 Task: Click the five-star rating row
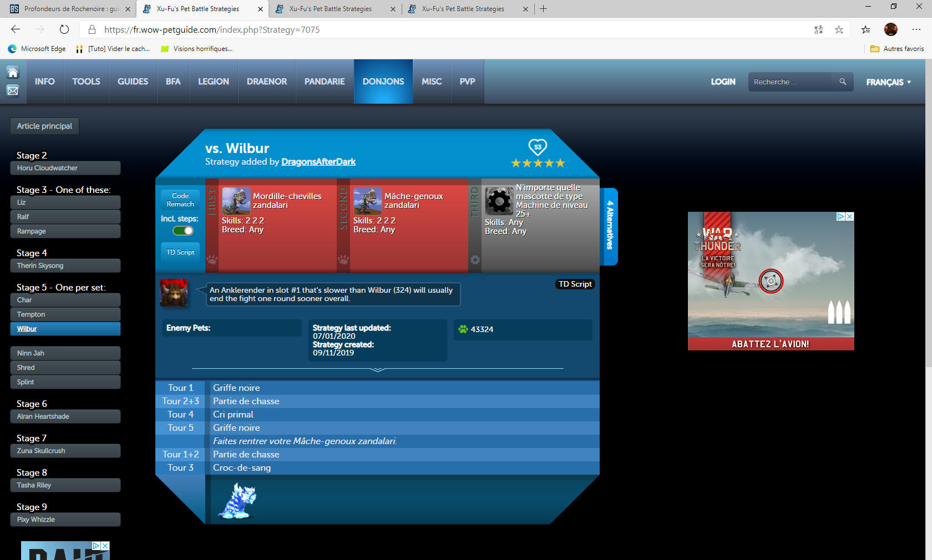[x=538, y=163]
